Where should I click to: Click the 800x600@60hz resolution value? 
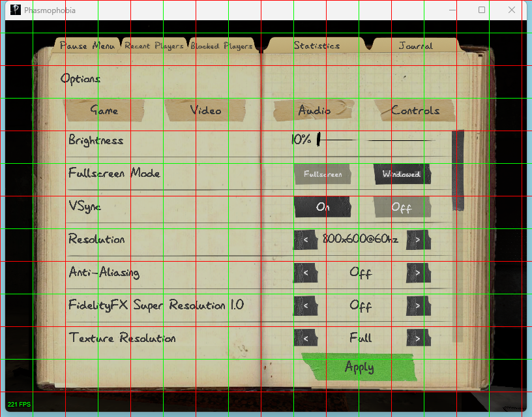pyautogui.click(x=361, y=239)
